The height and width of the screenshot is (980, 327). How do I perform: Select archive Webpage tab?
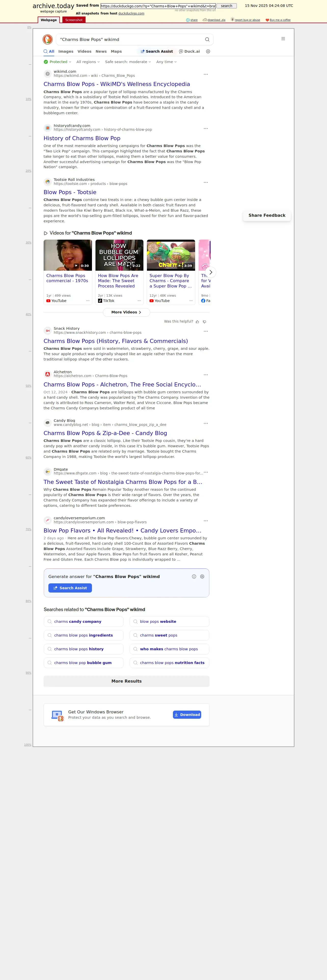click(49, 20)
